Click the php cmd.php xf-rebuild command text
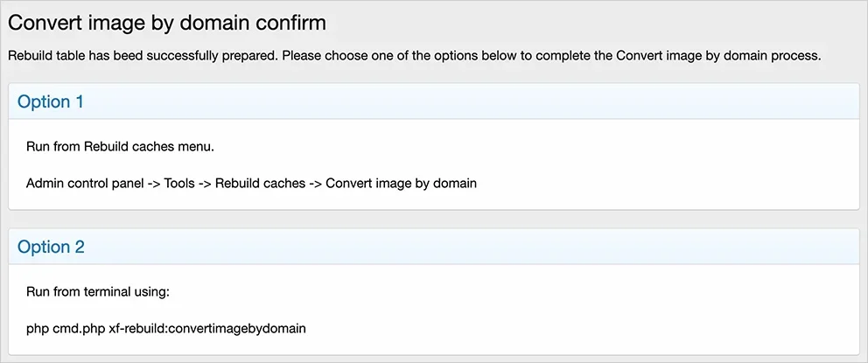 tap(166, 329)
